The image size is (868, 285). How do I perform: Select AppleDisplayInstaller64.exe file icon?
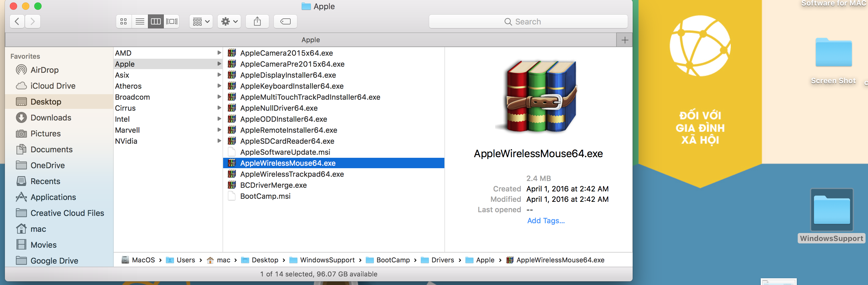click(232, 75)
